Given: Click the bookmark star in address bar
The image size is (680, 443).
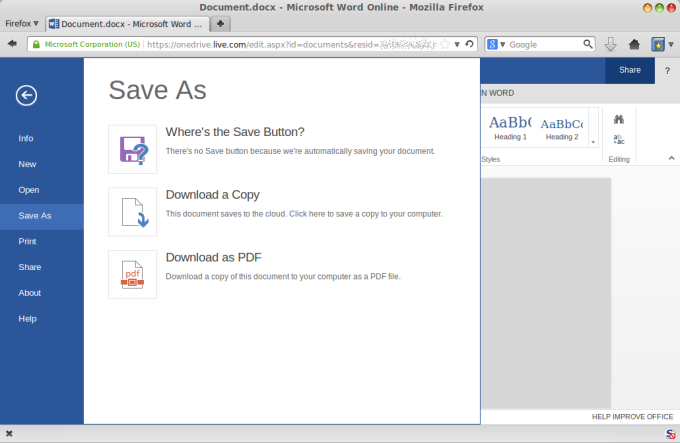Looking at the screenshot, I should click(445, 44).
